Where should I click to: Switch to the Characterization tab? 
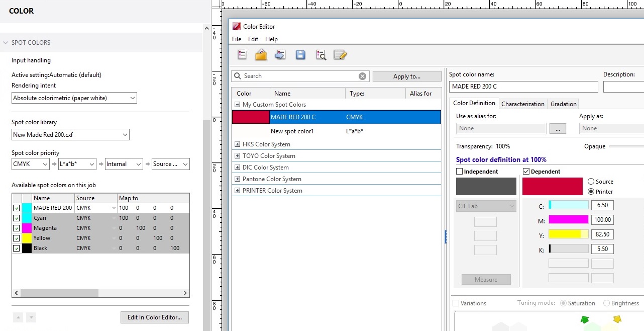click(523, 104)
